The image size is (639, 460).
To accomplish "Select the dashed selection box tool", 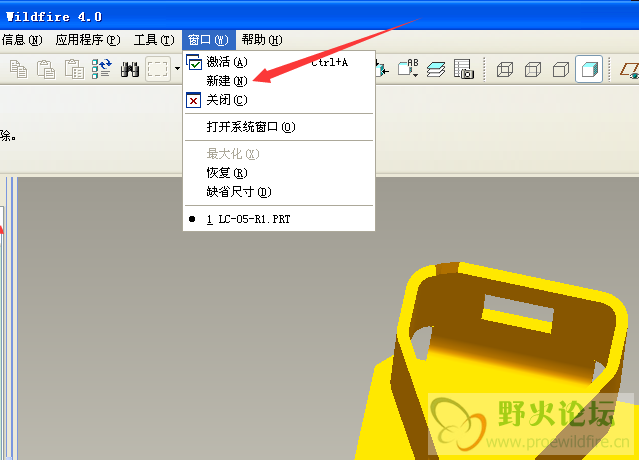I will click(x=158, y=69).
